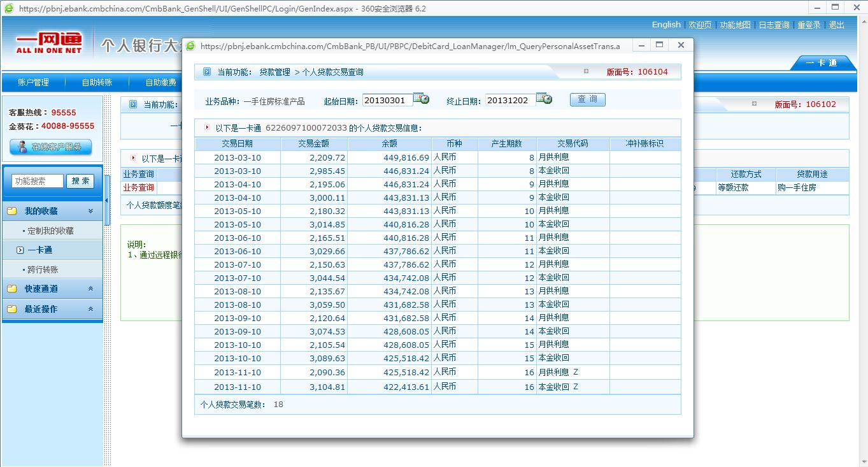The width and height of the screenshot is (868, 467).
Task: Click the 一网通 All In One Net logo
Action: [49, 43]
